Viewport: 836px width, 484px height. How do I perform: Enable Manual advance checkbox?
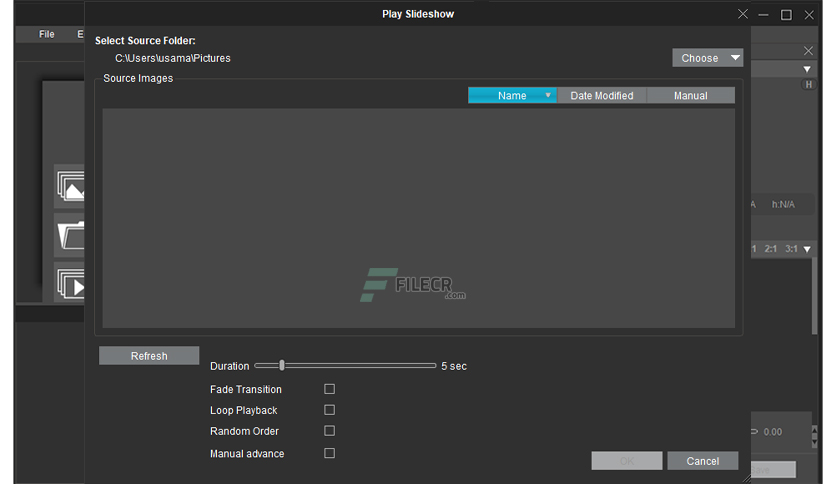[329, 453]
